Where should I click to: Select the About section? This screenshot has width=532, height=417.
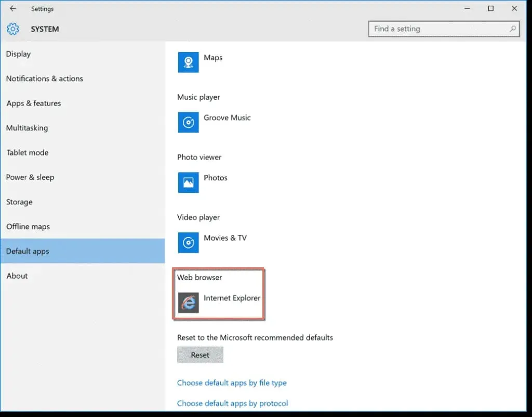pos(17,276)
